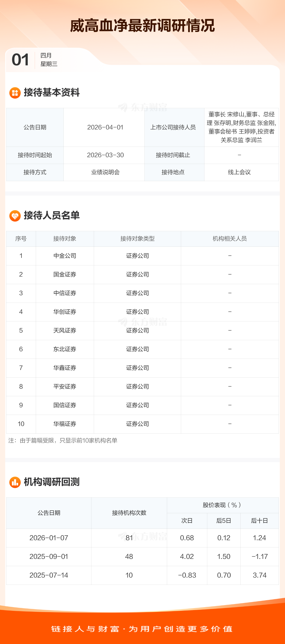Click the 机构相关人员 column header

pyautogui.click(x=230, y=239)
